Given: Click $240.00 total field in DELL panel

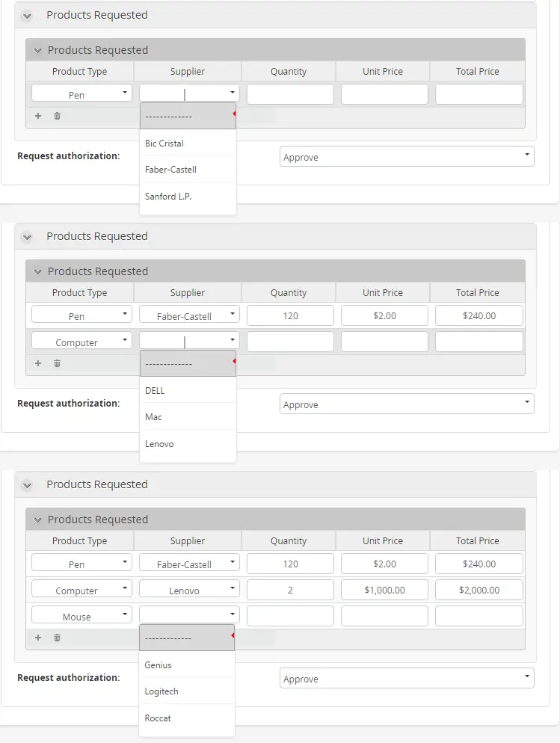Looking at the screenshot, I should (479, 315).
